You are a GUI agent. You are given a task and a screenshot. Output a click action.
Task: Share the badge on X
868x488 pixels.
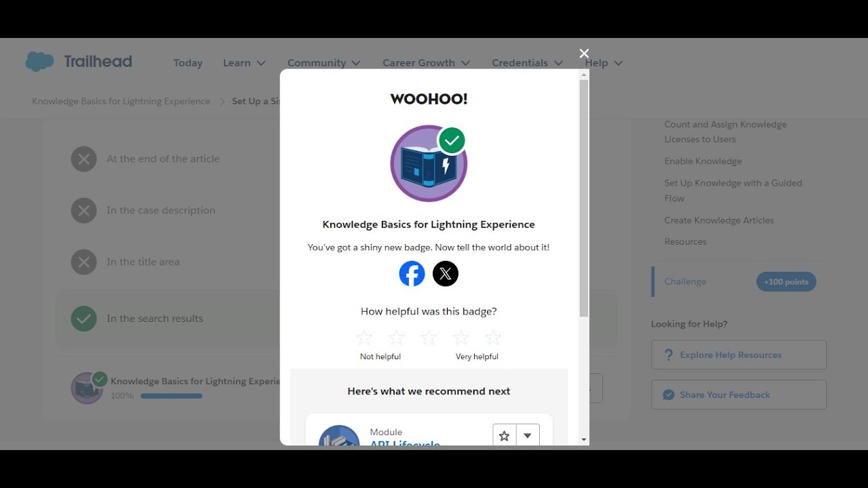(446, 274)
